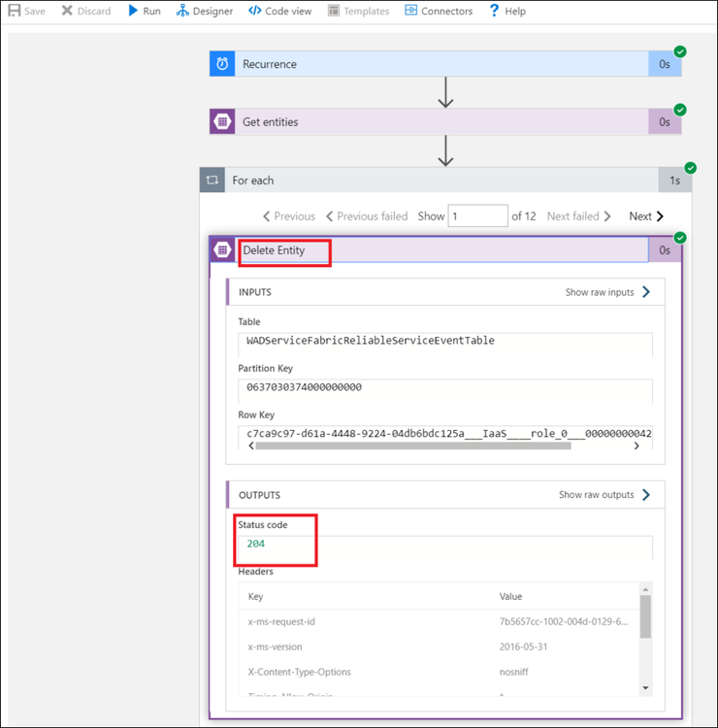Open the Templates menu item
718x728 pixels.
coord(367,11)
